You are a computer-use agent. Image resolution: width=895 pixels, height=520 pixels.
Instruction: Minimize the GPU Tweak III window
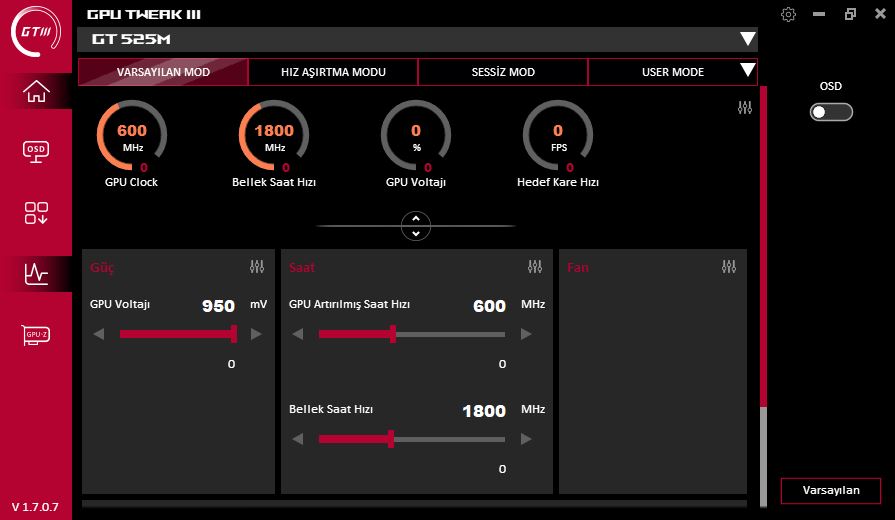tap(819, 14)
